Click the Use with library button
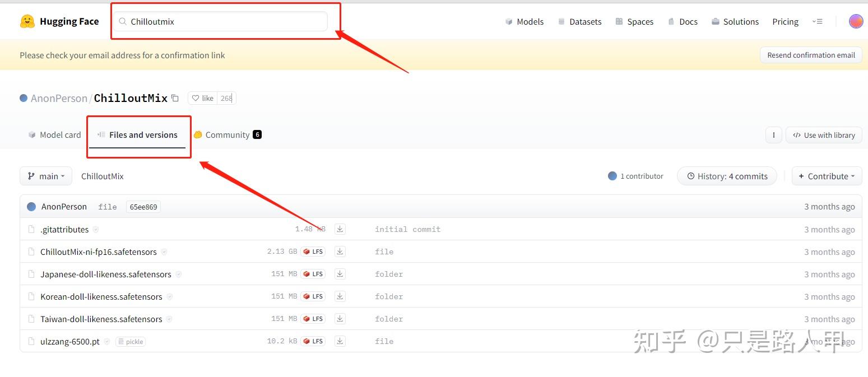This screenshot has width=868, height=377. [x=824, y=135]
